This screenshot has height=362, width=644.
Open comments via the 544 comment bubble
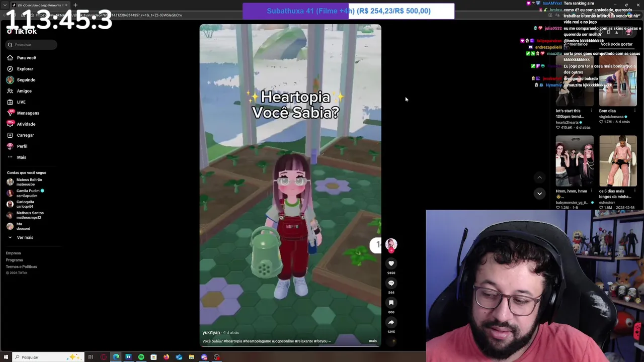coord(391,283)
